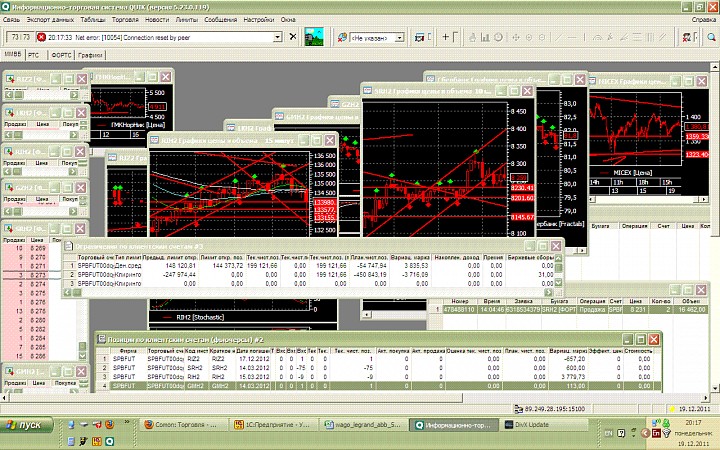Click the greyed hand icon in the toolbar
The image size is (720, 450).
[x=472, y=38]
